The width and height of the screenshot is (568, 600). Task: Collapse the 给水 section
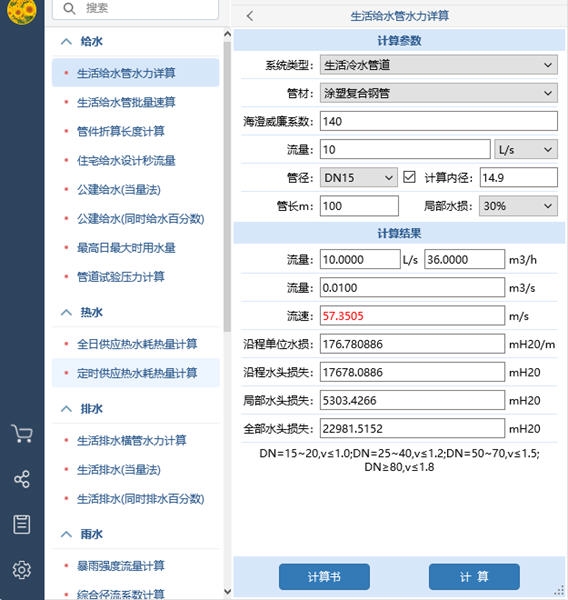(x=66, y=41)
